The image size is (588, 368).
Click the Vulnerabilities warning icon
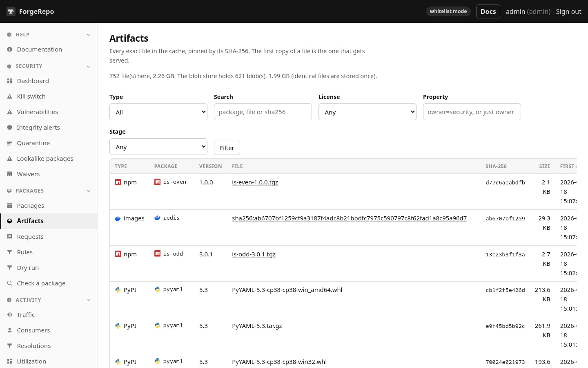[x=9, y=112]
